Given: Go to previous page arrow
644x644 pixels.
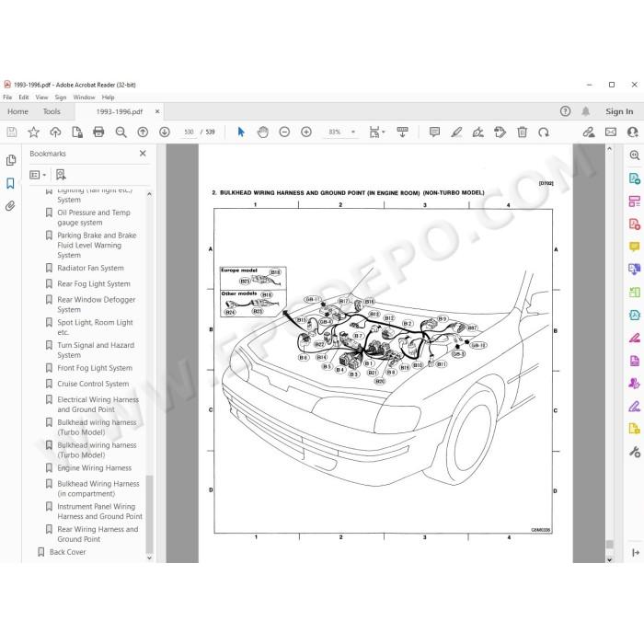Looking at the screenshot, I should point(143,132).
